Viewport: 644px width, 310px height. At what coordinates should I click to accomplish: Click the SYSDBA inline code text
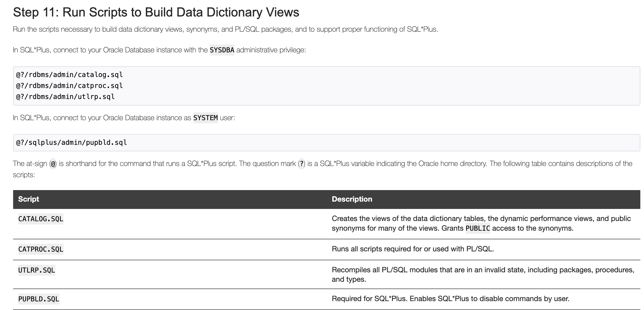(x=222, y=50)
